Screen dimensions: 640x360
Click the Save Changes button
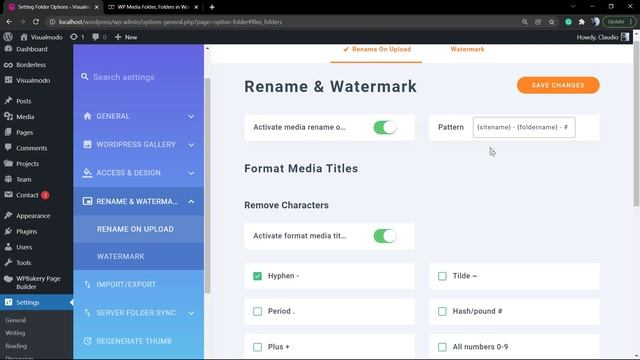tap(558, 85)
